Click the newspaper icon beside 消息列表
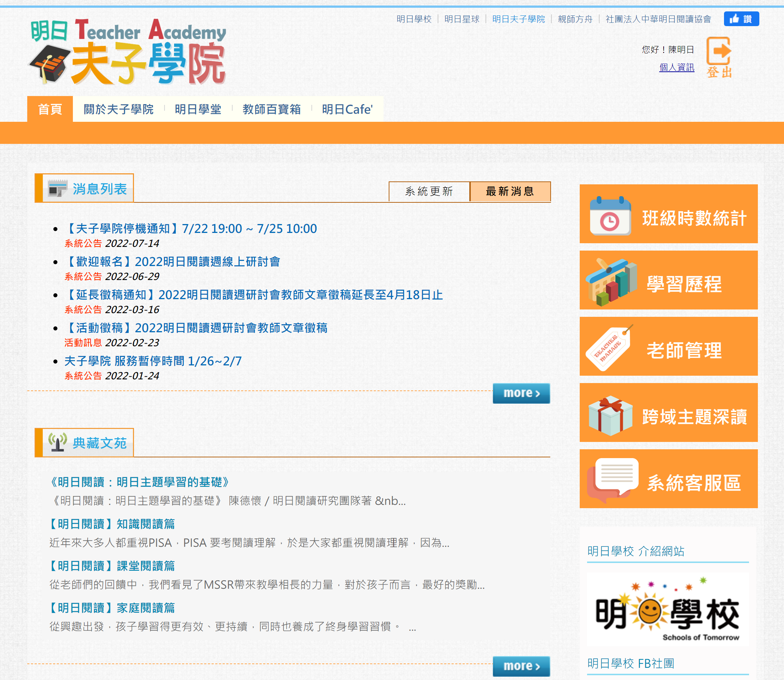The image size is (784, 680). pyautogui.click(x=57, y=189)
